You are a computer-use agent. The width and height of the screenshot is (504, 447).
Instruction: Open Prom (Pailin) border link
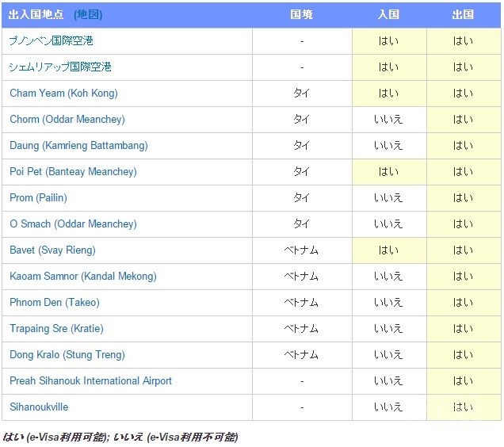pos(38,198)
